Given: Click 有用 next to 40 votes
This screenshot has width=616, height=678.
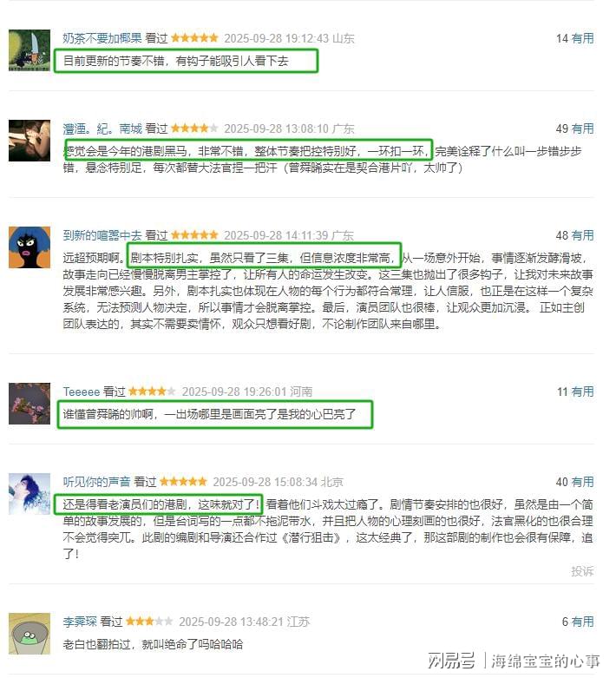Looking at the screenshot, I should coord(582,482).
